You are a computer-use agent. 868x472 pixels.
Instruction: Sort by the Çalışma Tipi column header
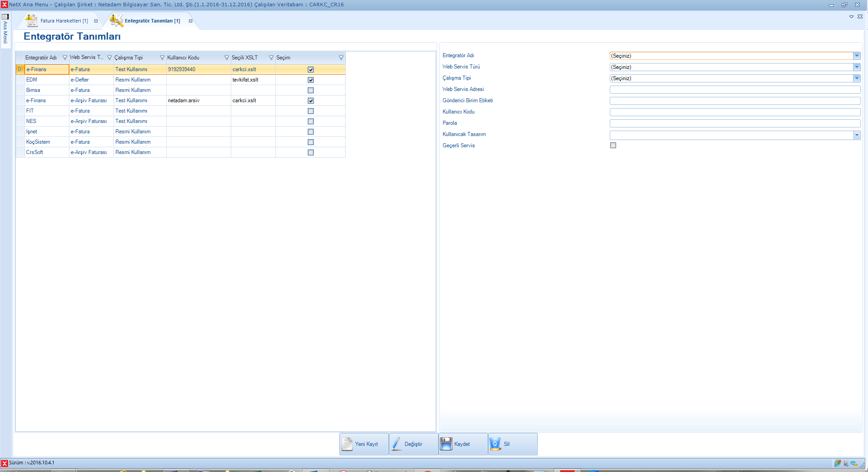[135, 58]
